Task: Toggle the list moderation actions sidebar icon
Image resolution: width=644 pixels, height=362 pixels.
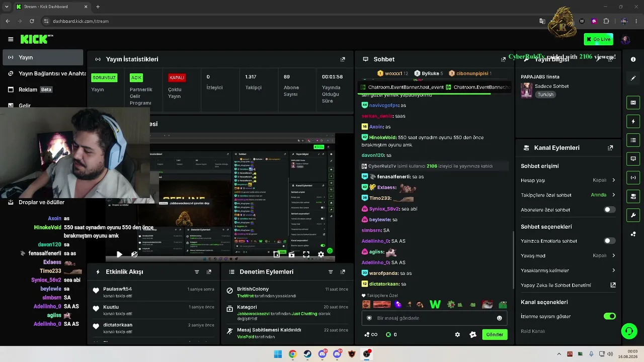Action: click(633, 140)
